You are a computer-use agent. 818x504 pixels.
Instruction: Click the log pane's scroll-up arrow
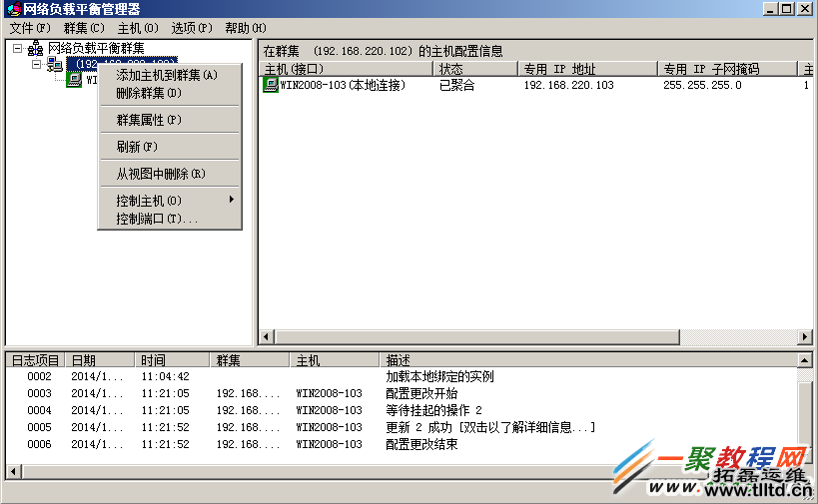805,360
